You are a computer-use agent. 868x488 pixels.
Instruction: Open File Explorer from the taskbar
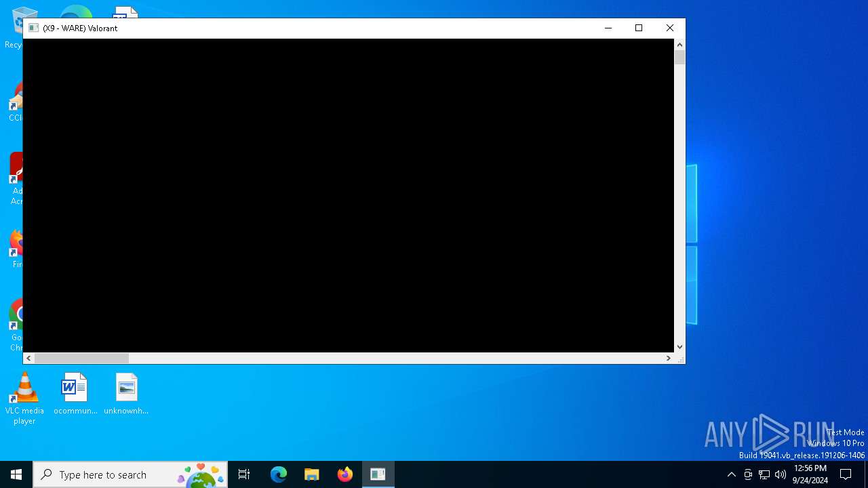(x=312, y=474)
